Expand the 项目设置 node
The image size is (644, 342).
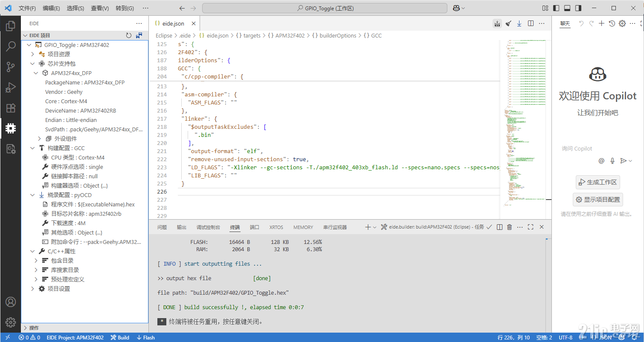pyautogui.click(x=32, y=289)
